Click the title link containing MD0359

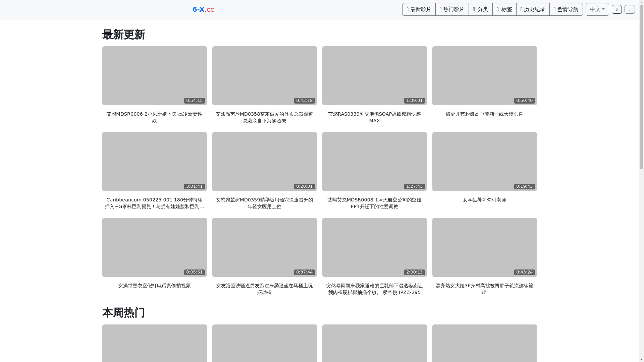(264, 203)
